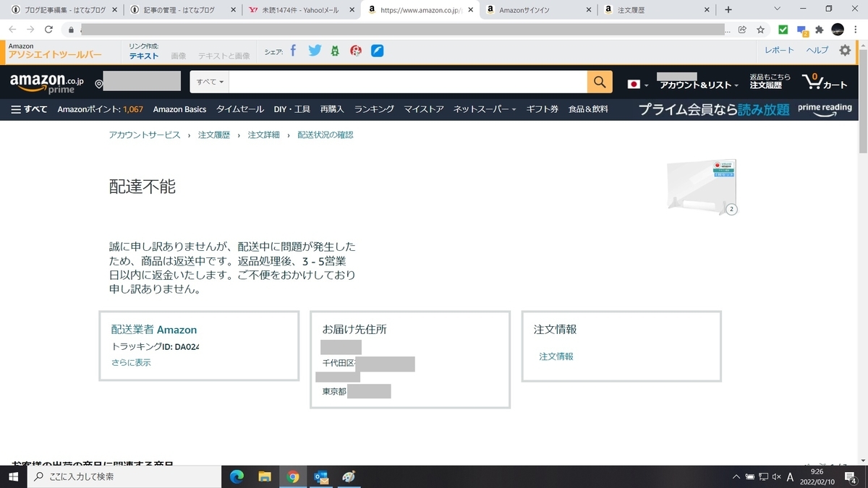Share via the Twitter icon
This screenshot has height=488, width=868.
(315, 50)
